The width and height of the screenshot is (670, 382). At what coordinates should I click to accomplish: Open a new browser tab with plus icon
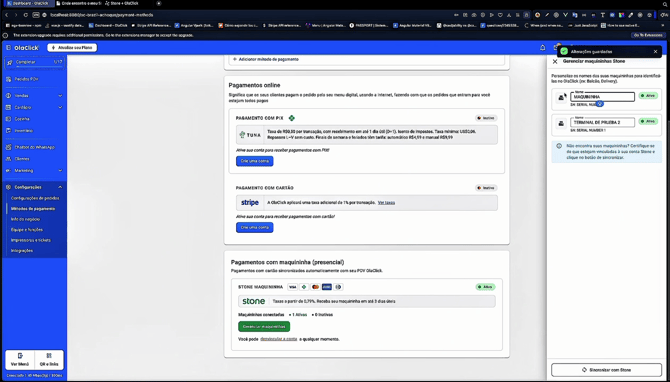pyautogui.click(x=159, y=3)
